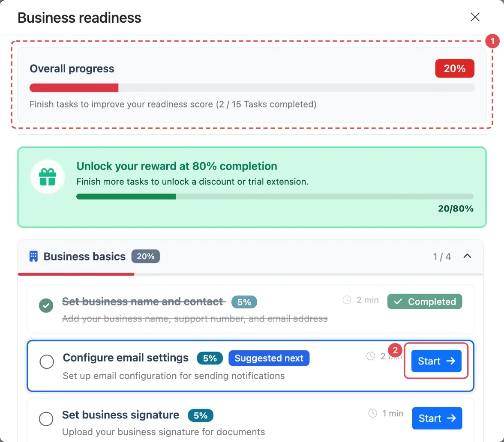The image size is (504, 442).
Task: Click '20/80%' reward progress text
Action: pyautogui.click(x=456, y=209)
